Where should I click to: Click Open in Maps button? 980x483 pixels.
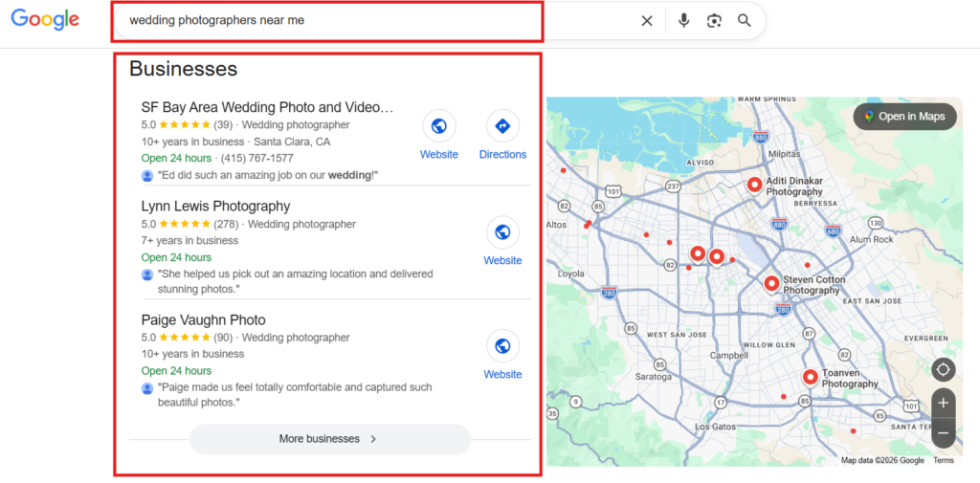904,117
